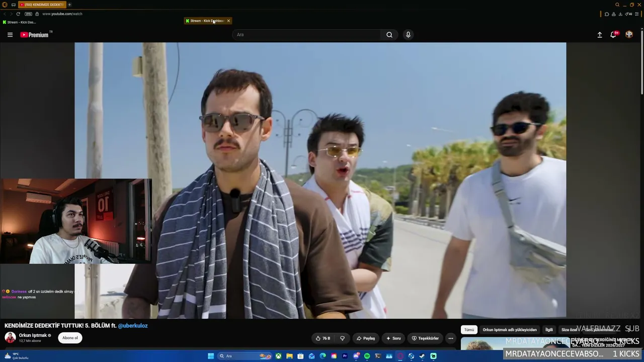Toggle the VPN badge in address bar
The width and height of the screenshot is (644, 362).
(28, 14)
